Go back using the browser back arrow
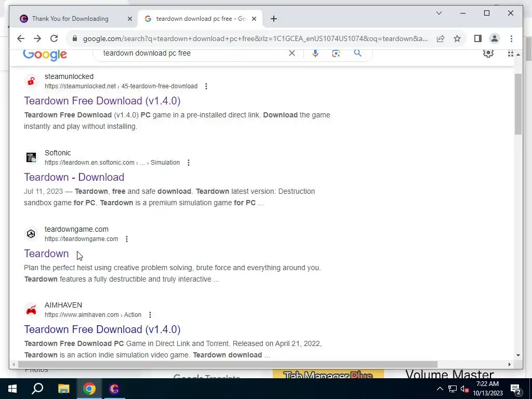Screen dimensions: 532x399 [x=21, y=38]
